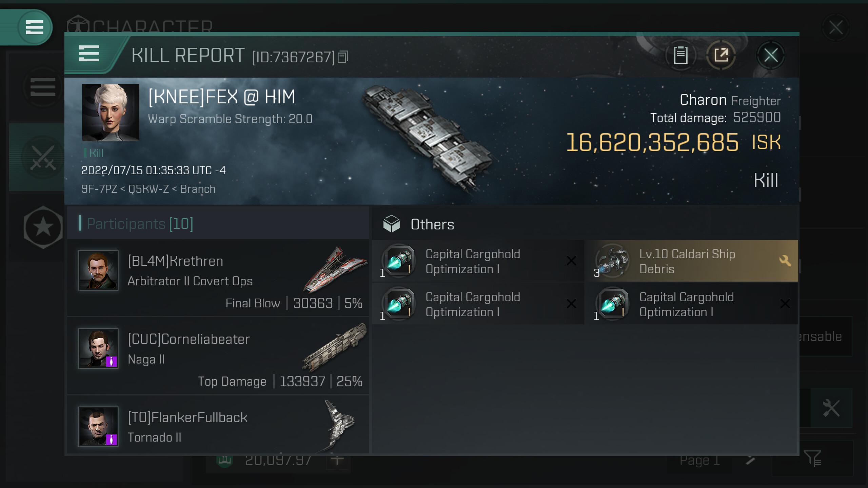Screen dimensions: 868x488
Task: Open the kill report hamburger menu
Action: (x=89, y=54)
